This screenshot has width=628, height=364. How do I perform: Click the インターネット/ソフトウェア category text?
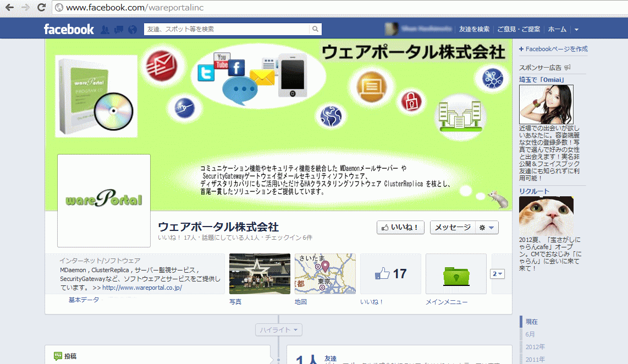(x=100, y=261)
